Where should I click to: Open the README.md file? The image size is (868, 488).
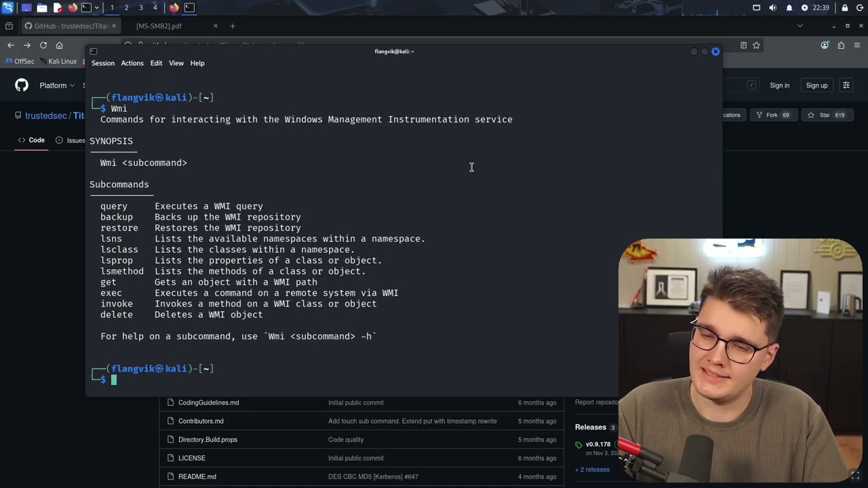pos(197,476)
